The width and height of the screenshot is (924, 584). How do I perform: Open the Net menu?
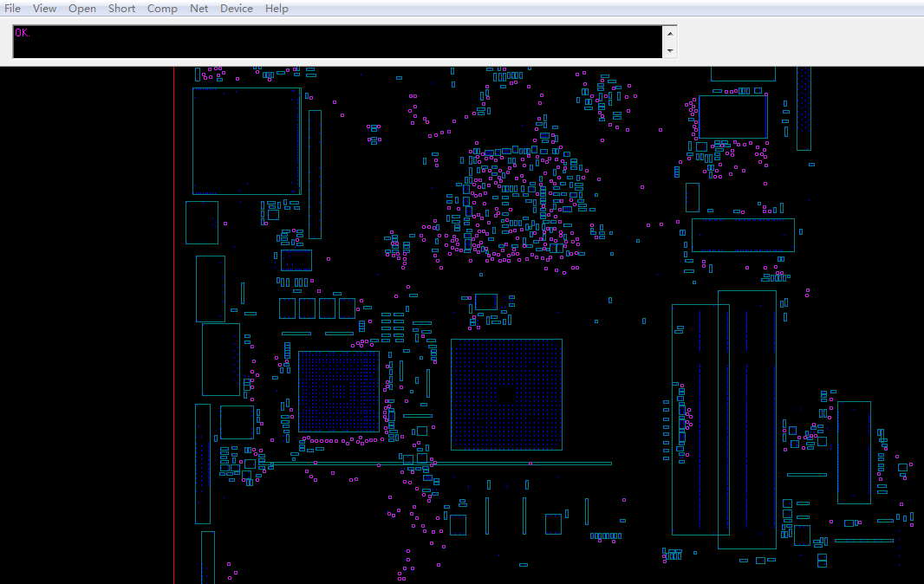point(198,9)
